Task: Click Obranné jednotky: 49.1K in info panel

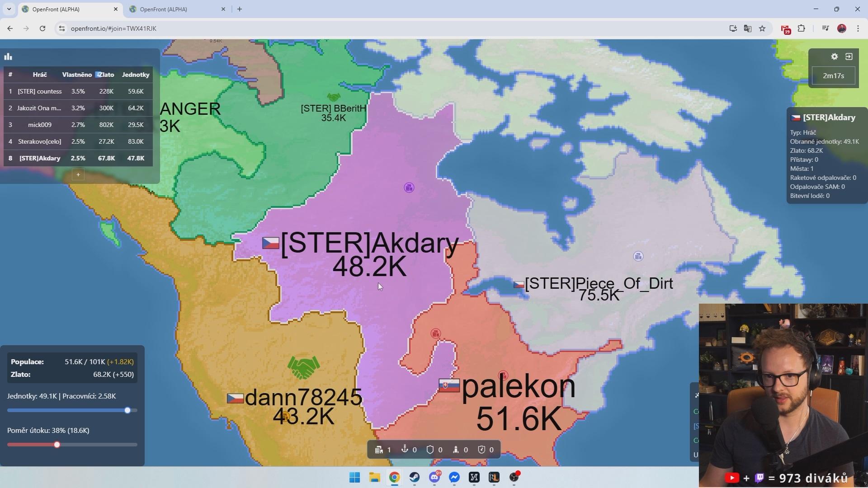Action: pyautogui.click(x=825, y=141)
